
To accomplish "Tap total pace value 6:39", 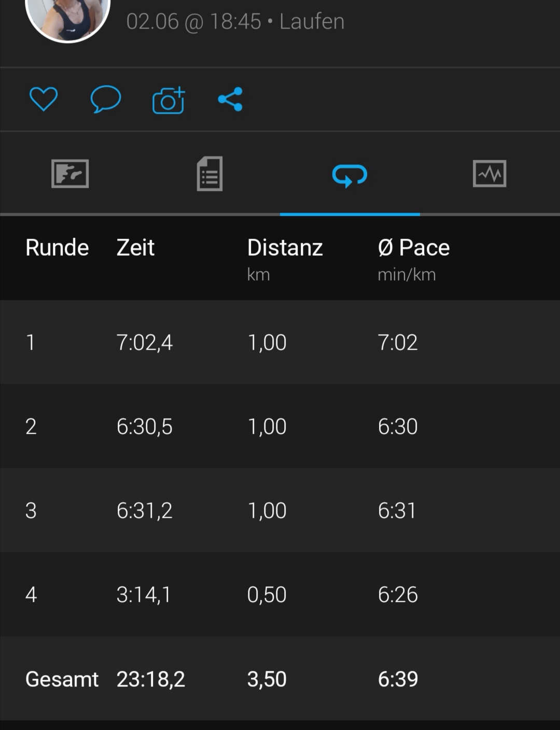I will (x=398, y=679).
